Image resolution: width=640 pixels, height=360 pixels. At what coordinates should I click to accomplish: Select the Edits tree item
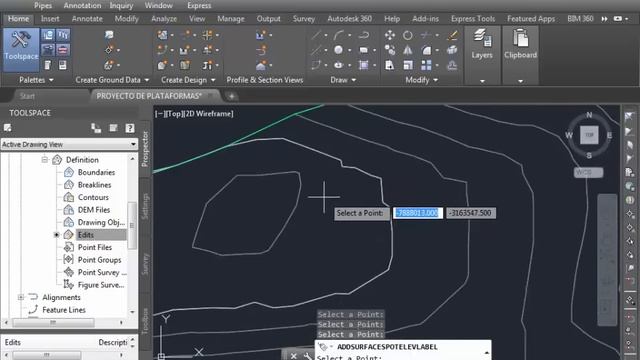point(86,235)
